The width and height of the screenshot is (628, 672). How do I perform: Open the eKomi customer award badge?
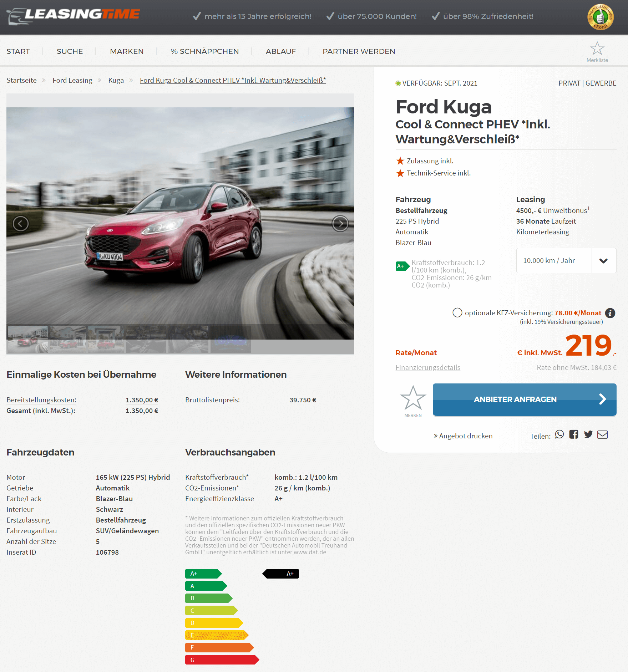(601, 17)
